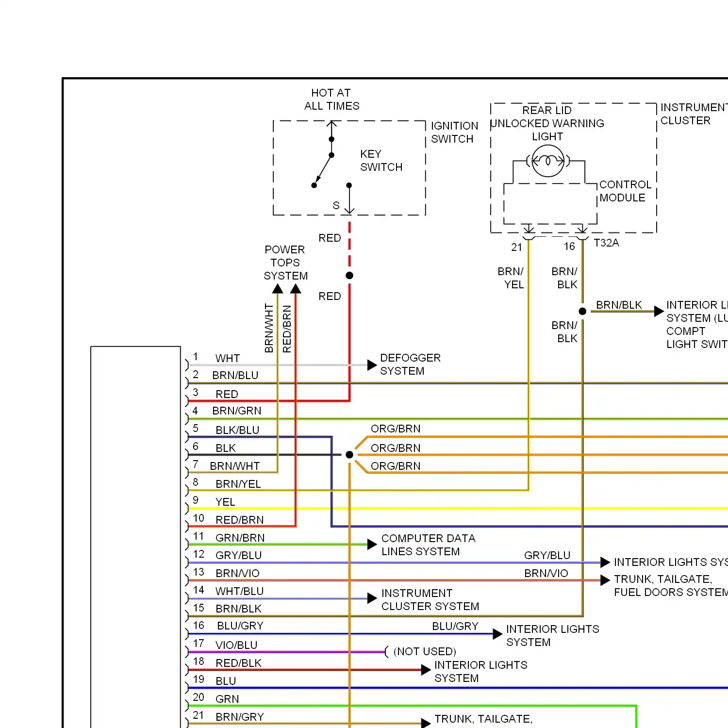Click the VIO/BLU label on pin 17

point(236,645)
